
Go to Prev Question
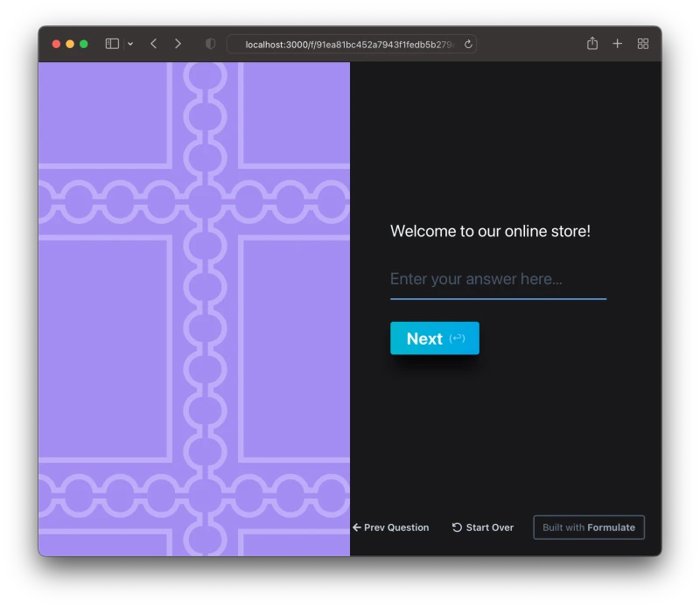tap(391, 527)
